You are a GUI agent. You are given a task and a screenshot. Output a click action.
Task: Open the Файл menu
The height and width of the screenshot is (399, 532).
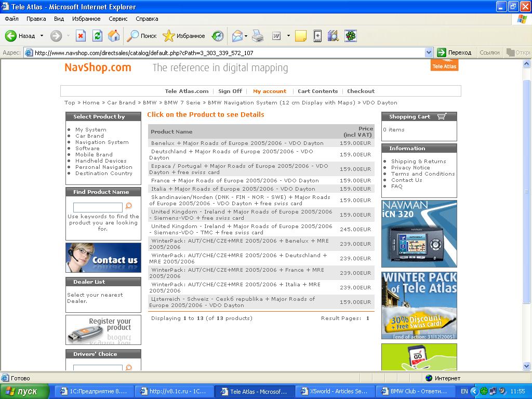click(x=11, y=19)
